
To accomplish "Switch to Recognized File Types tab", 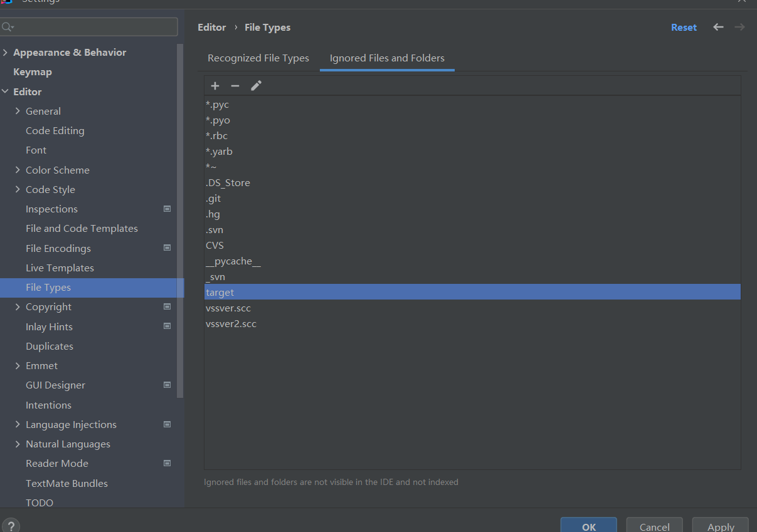I will click(x=258, y=58).
